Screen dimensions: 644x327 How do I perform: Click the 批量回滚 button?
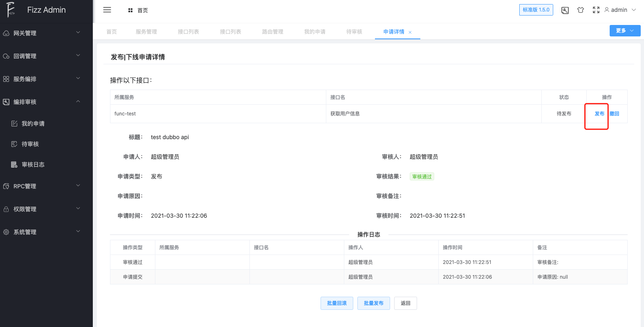pyautogui.click(x=337, y=303)
